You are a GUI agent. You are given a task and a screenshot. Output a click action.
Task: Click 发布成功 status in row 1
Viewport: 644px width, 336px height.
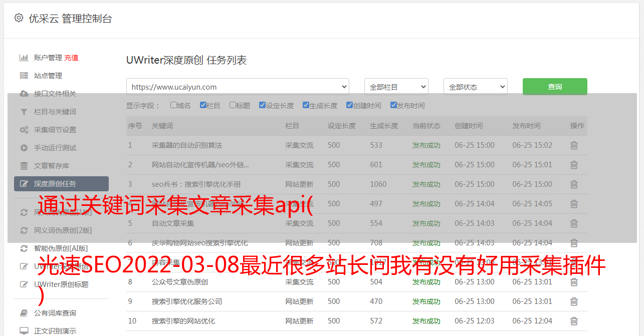click(426, 145)
